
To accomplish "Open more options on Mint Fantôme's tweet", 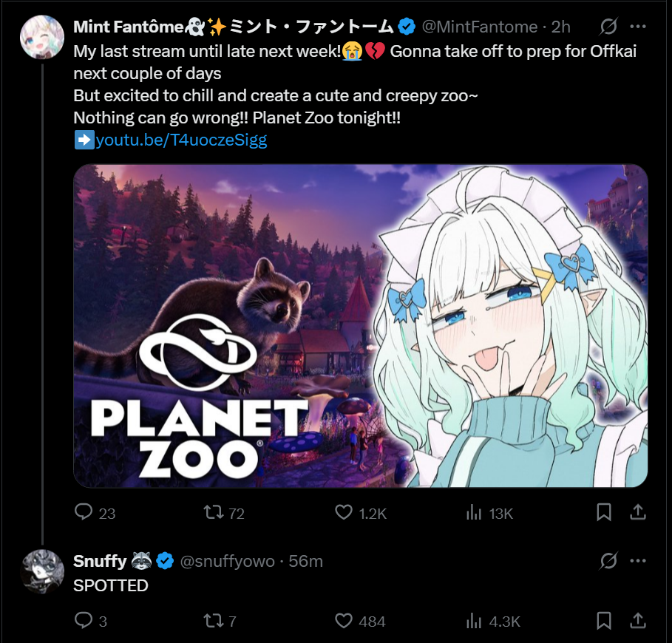I will point(637,27).
